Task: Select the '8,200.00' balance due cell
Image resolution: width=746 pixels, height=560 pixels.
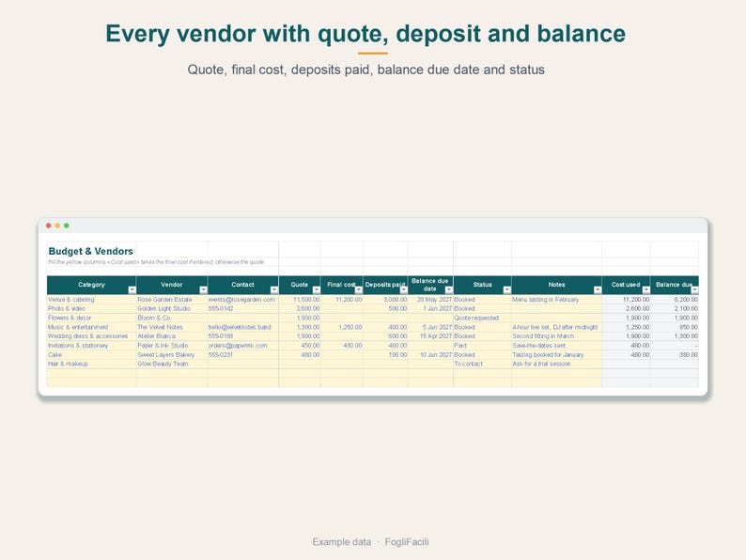Action: [675, 300]
